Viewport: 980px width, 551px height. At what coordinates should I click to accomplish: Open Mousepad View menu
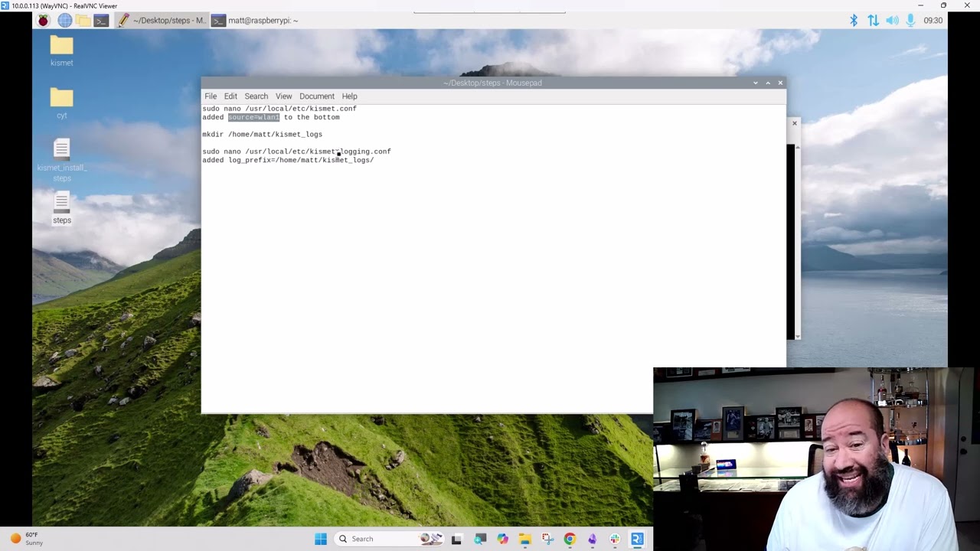[283, 96]
